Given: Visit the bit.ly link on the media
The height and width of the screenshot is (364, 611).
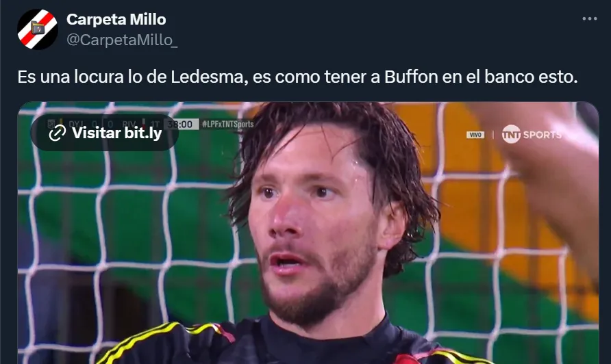Looking at the screenshot, I should 105,133.
